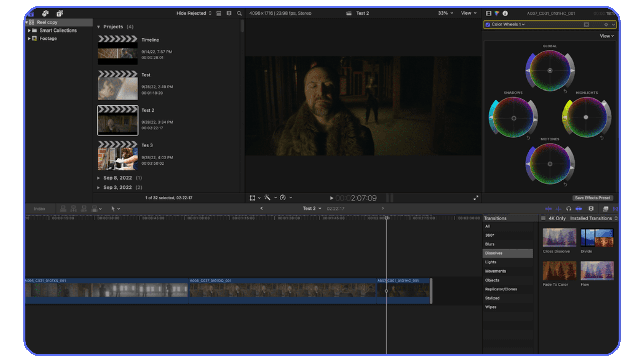Click the enhancements magic wand icon
This screenshot has height=362, width=644.
click(x=267, y=198)
